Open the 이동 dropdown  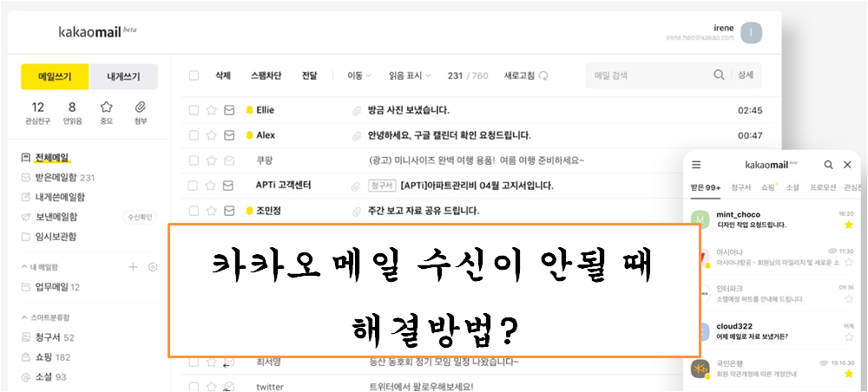point(359,75)
